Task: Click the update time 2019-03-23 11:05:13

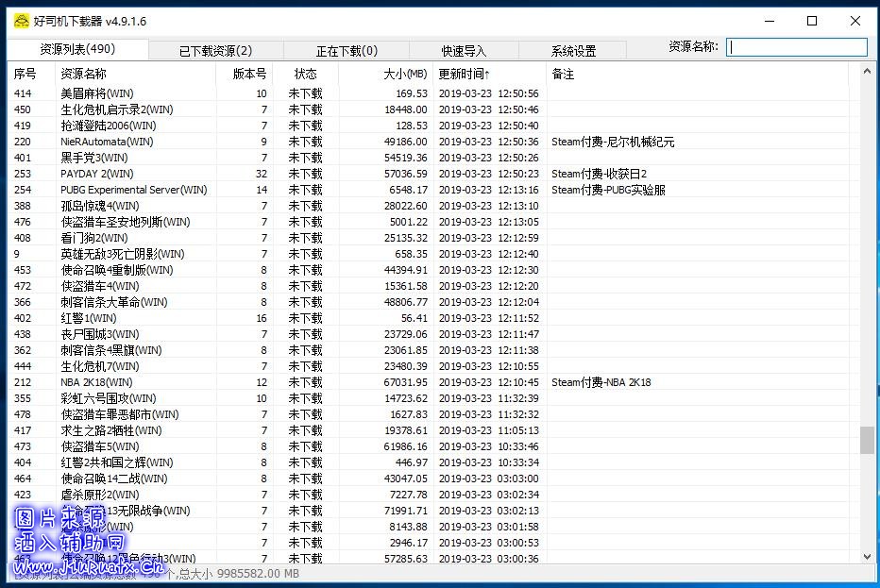Action: tap(489, 431)
